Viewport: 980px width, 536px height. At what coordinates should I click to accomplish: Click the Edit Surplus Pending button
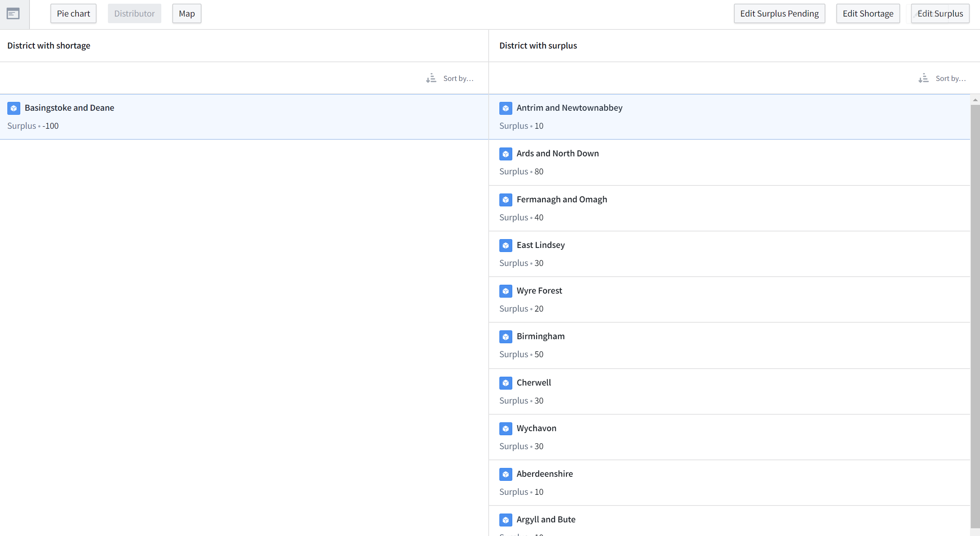pos(779,14)
